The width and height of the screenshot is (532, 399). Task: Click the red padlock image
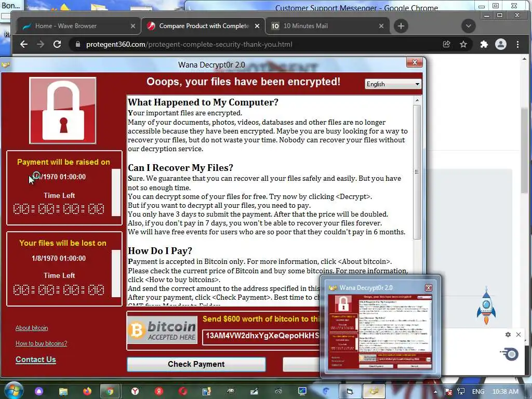point(63,111)
